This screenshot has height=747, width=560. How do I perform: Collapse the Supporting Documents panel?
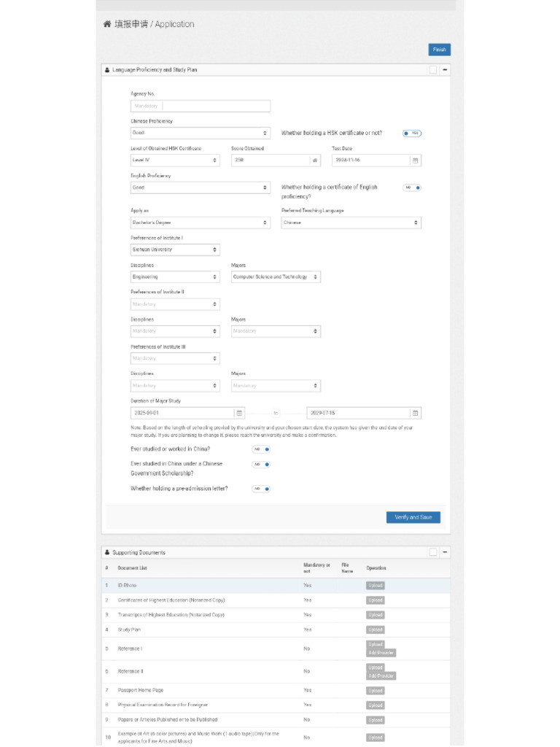tap(445, 552)
